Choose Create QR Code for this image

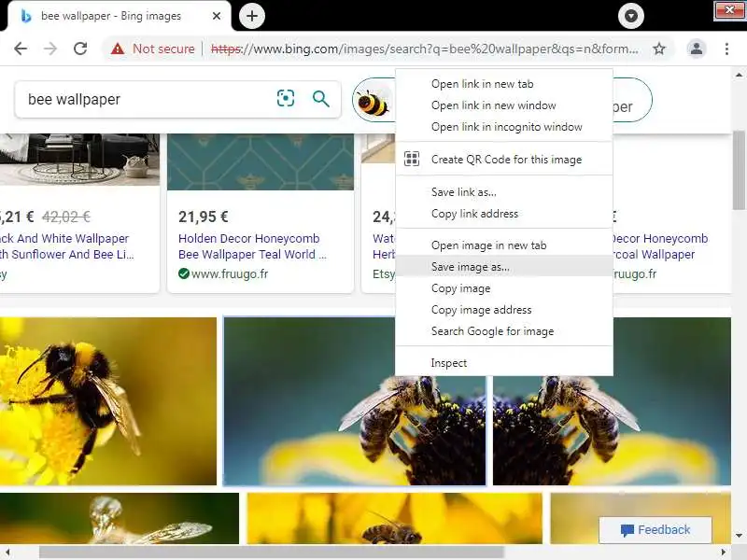504,159
